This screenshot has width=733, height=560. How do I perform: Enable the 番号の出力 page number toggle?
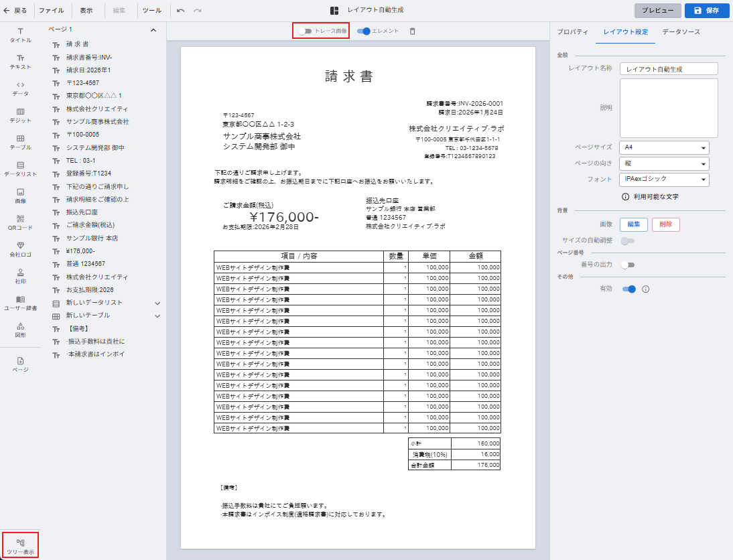click(x=628, y=265)
